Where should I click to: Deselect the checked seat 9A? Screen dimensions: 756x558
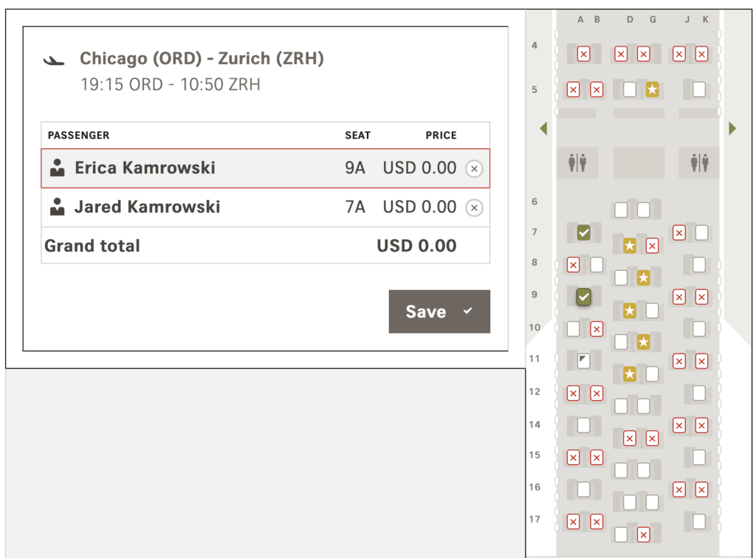click(x=583, y=297)
